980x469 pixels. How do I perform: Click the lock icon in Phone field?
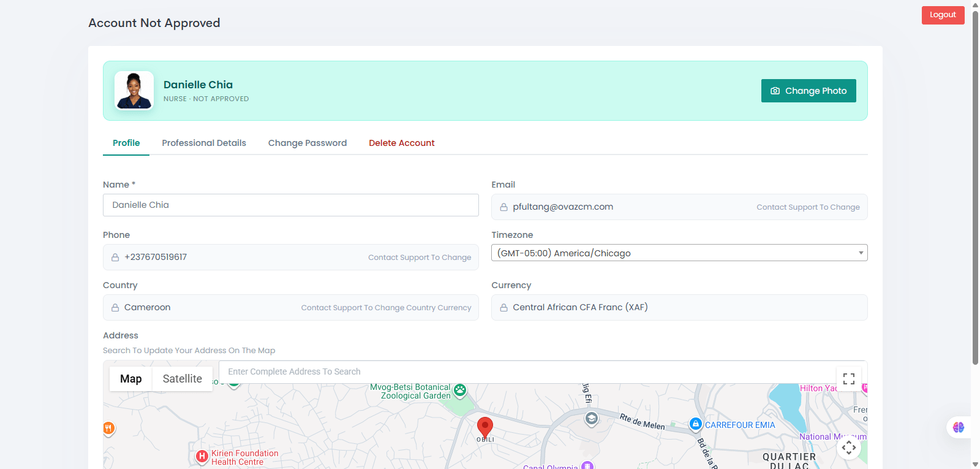tap(115, 257)
